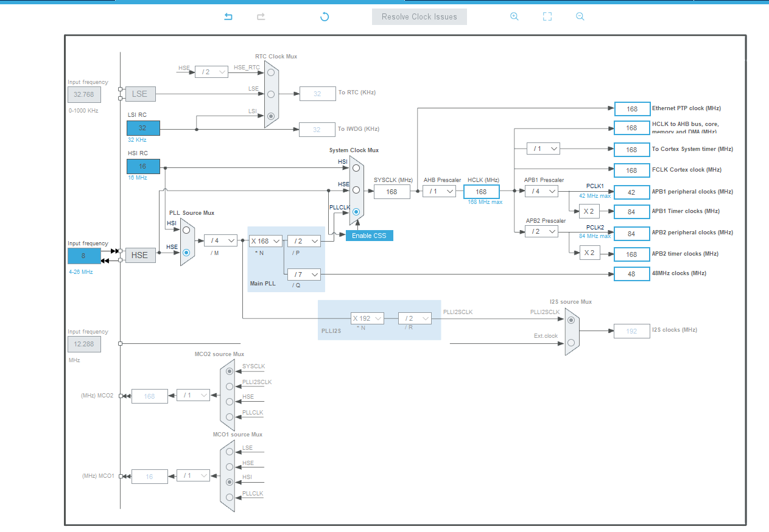Open the Cortex System timer /1 dropdown
The width and height of the screenshot is (769, 532).
point(543,149)
